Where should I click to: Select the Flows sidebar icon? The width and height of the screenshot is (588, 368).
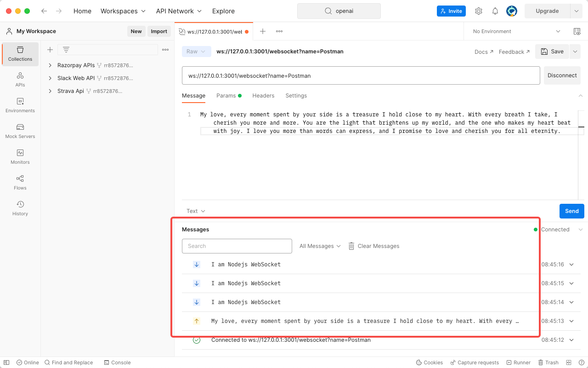click(20, 182)
